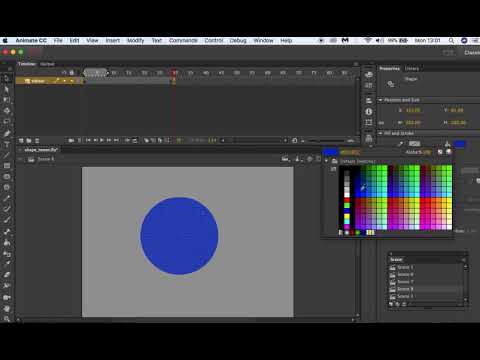Pick the yellow swatch in basic column
Viewport: 480px width, 360px height.
pyautogui.click(x=347, y=216)
